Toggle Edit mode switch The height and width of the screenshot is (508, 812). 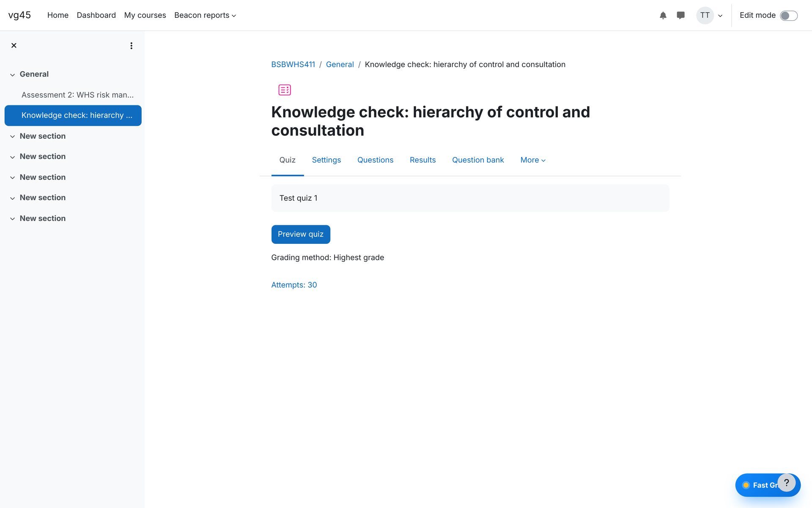tap(789, 16)
